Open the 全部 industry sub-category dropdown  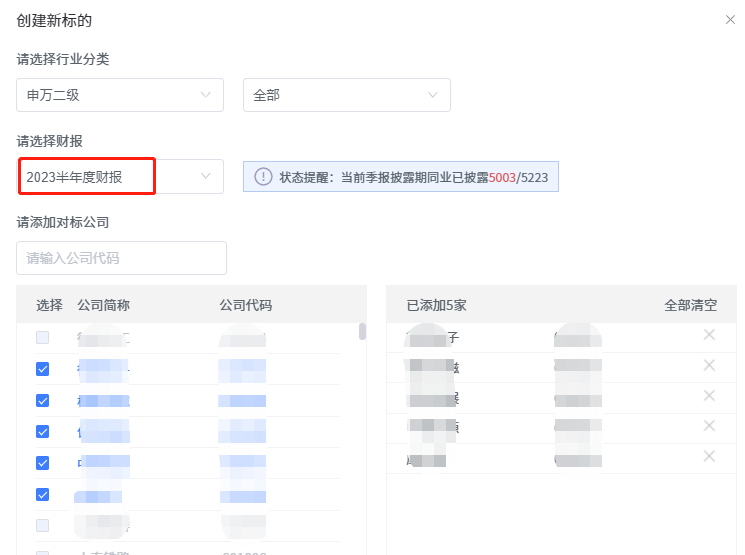tap(347, 95)
